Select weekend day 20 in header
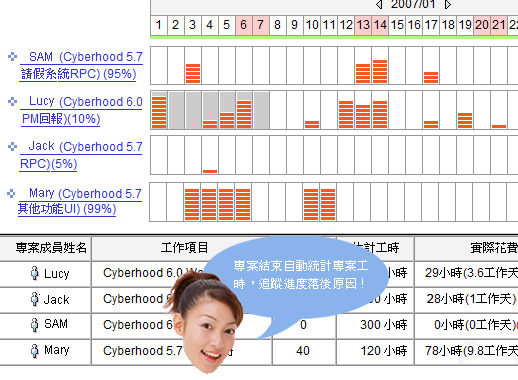This screenshot has height=380, width=518. pyautogui.click(x=482, y=25)
